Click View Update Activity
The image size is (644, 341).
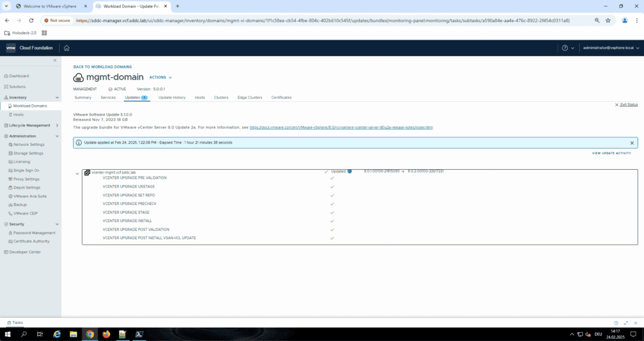pyautogui.click(x=611, y=154)
